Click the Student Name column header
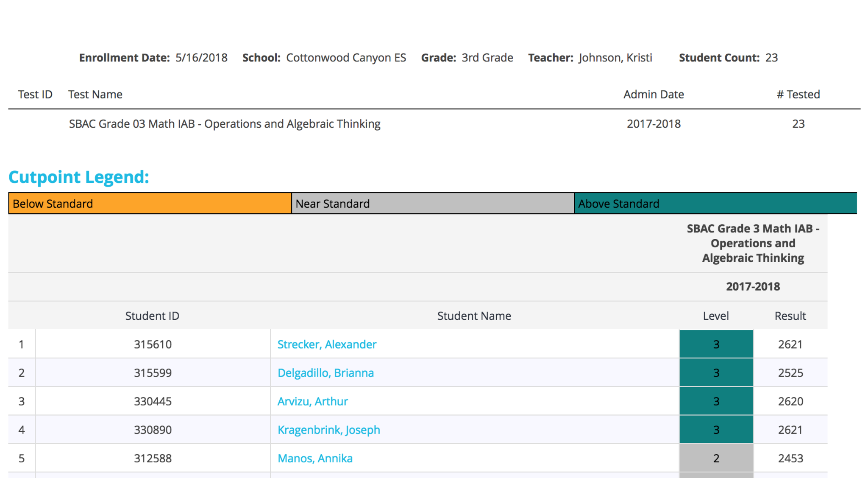Viewport: 868px width, 478px height. pyautogui.click(x=474, y=316)
